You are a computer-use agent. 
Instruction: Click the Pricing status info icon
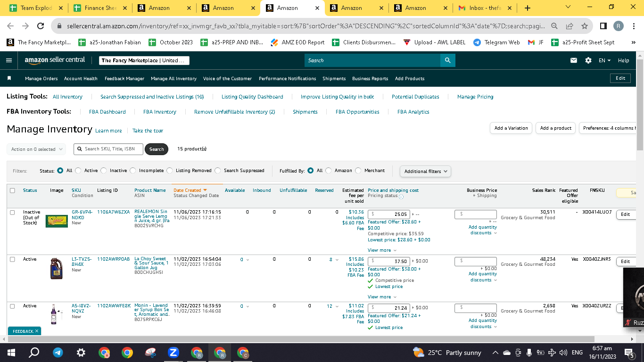(401, 196)
